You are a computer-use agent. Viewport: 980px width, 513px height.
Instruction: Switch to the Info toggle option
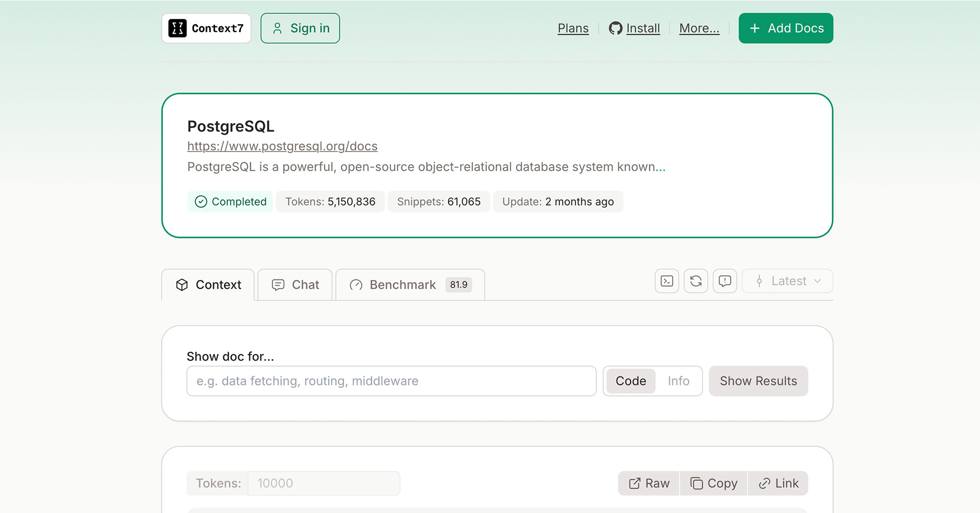(x=678, y=381)
